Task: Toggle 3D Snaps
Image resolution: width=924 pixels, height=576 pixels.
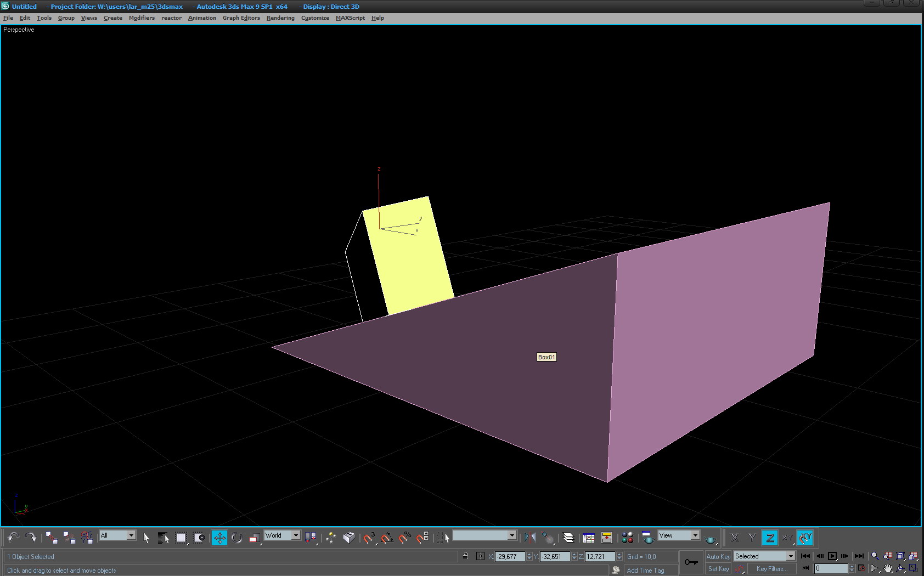Action: coord(369,538)
